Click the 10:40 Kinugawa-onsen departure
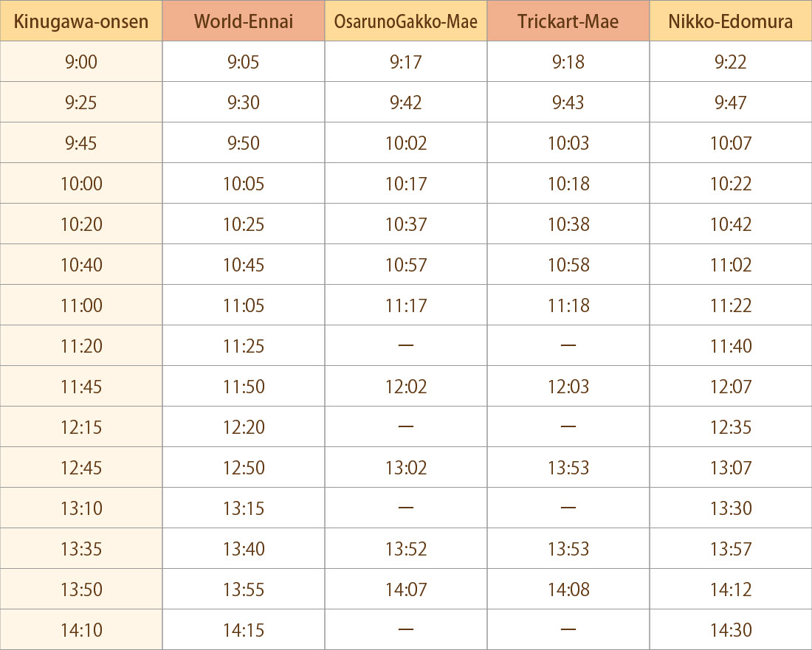This screenshot has height=650, width=812. point(80,264)
